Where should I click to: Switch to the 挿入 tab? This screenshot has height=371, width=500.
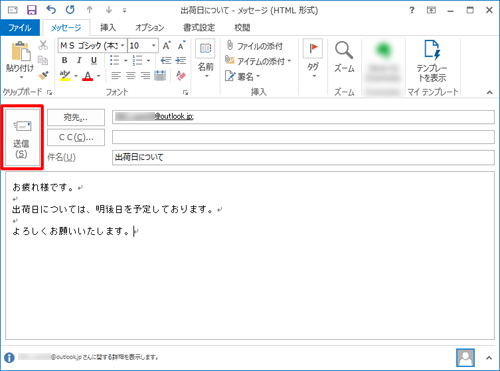point(108,28)
